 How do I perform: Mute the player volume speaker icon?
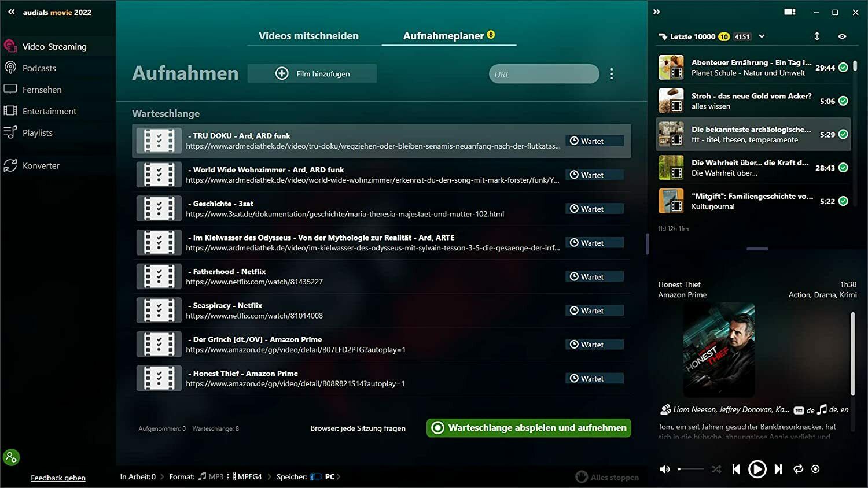pyautogui.click(x=665, y=469)
